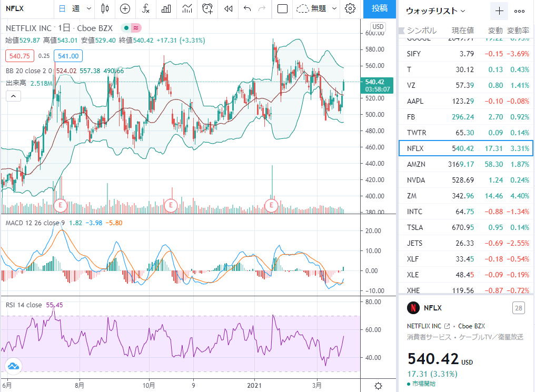Open the interval dropdown arrow next to 週

88,8
